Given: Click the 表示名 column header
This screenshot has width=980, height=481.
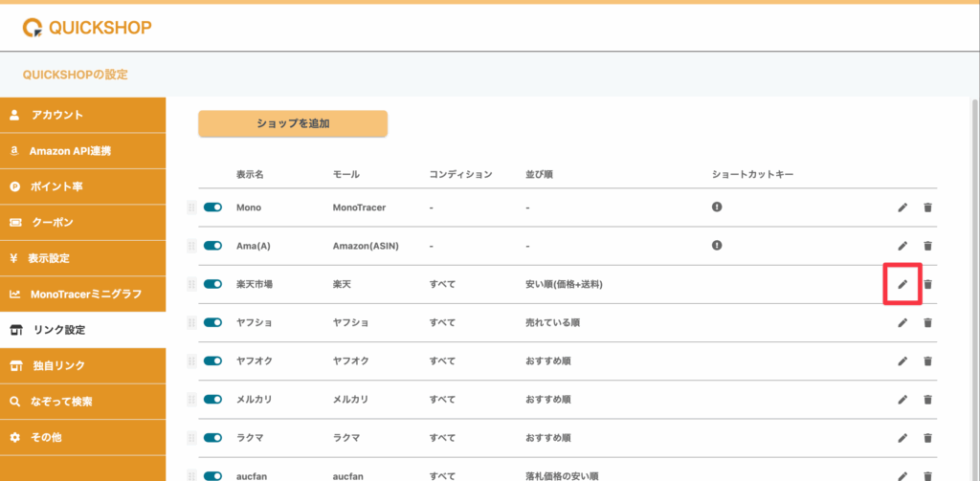Looking at the screenshot, I should [x=250, y=174].
